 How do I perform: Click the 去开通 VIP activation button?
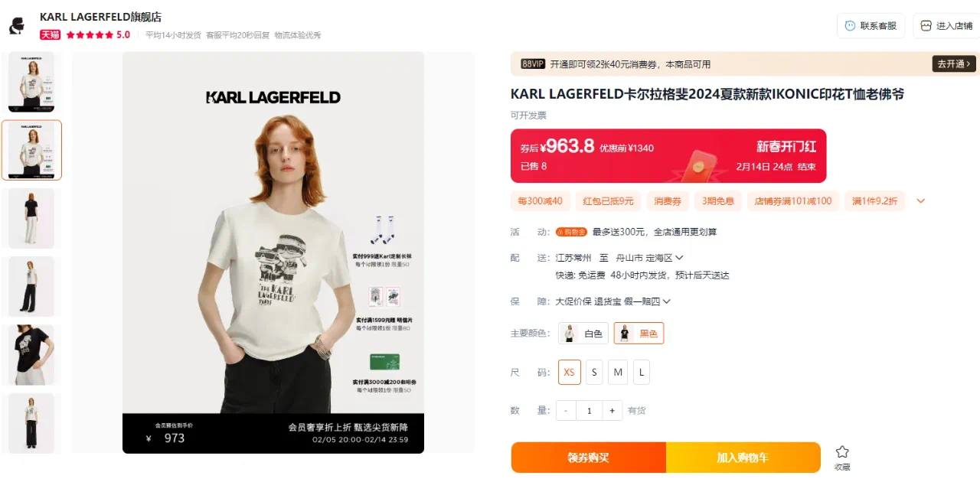pyautogui.click(x=954, y=64)
